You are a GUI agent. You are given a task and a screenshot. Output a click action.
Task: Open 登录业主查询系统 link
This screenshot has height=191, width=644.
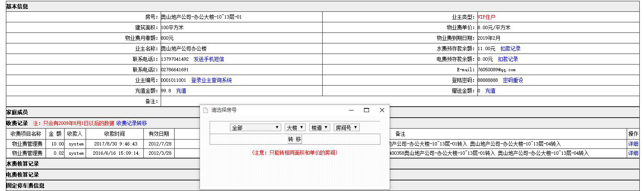point(211,80)
